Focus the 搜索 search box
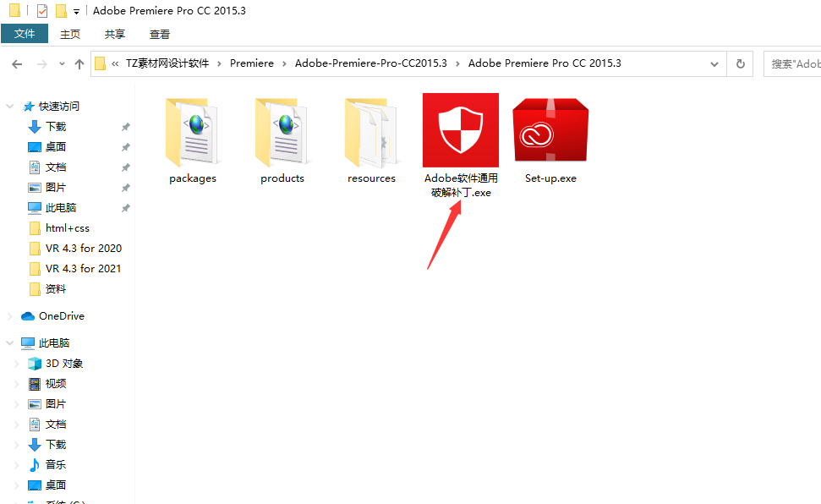 pos(792,64)
